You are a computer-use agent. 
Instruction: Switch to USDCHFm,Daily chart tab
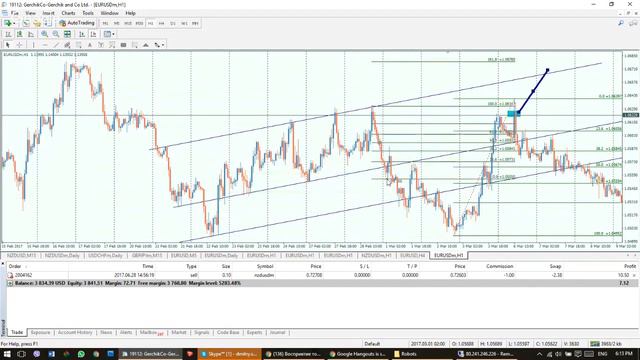point(105,256)
